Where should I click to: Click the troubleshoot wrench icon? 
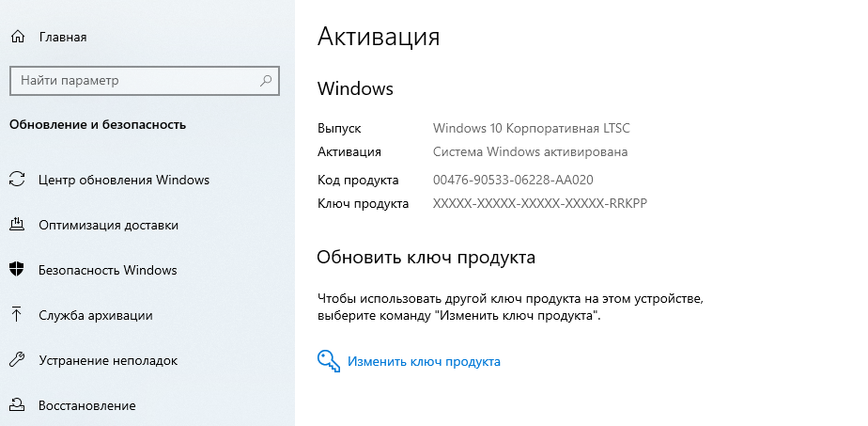(x=18, y=360)
